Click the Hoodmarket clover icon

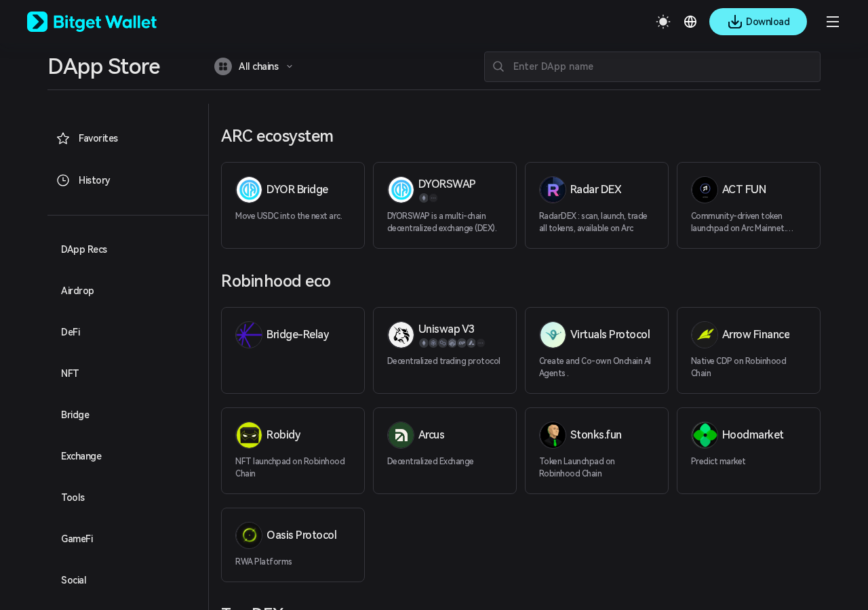[x=705, y=435]
